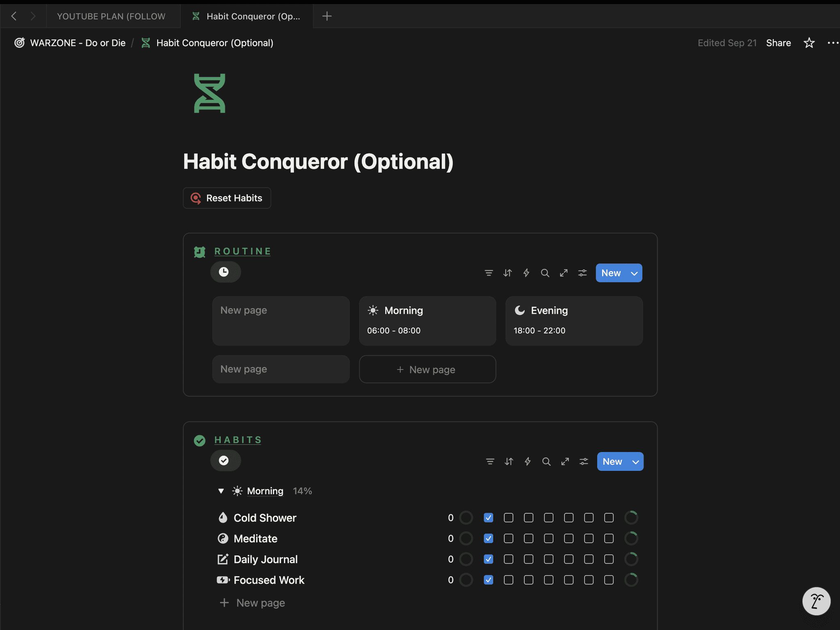
Task: Open sort in Habits toolbar
Action: coord(509,462)
